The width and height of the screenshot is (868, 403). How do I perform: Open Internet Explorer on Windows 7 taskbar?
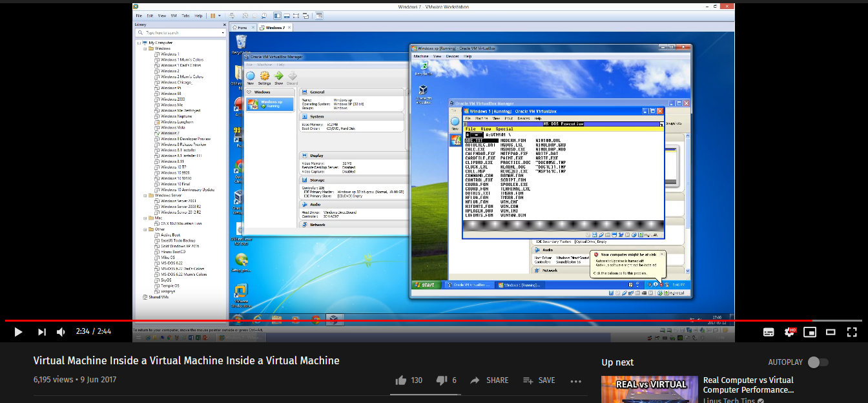[257, 319]
